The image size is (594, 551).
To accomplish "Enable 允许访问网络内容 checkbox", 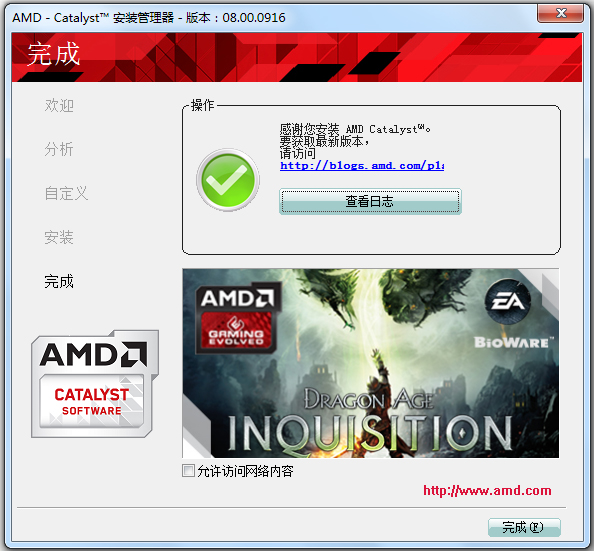I will click(x=188, y=471).
